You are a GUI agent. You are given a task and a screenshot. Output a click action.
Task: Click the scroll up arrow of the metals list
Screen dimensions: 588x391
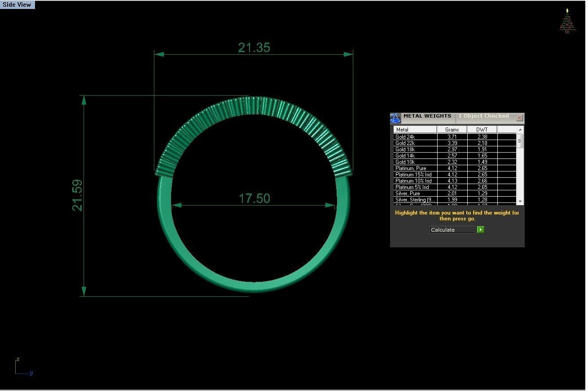click(x=520, y=130)
